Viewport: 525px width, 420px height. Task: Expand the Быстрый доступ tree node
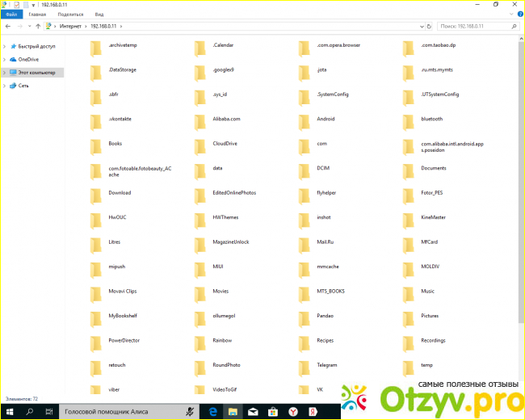click(4, 46)
